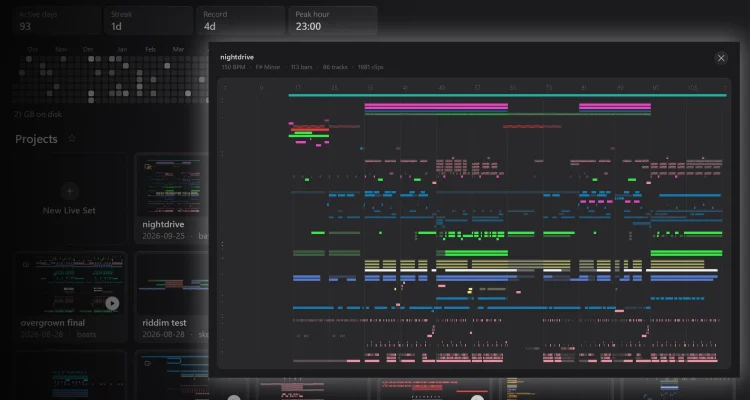This screenshot has width=750, height=400.
Task: Jump to bar 25 marker on timeline
Action: (x=334, y=88)
